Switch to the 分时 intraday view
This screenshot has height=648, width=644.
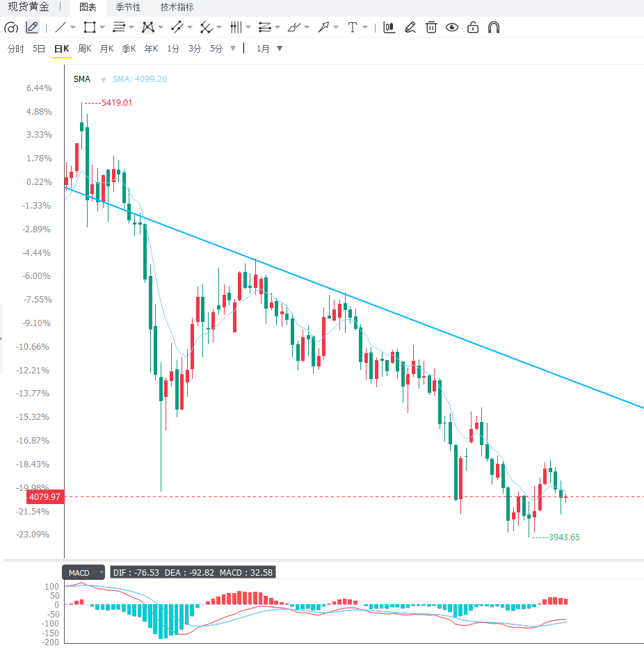click(x=16, y=49)
